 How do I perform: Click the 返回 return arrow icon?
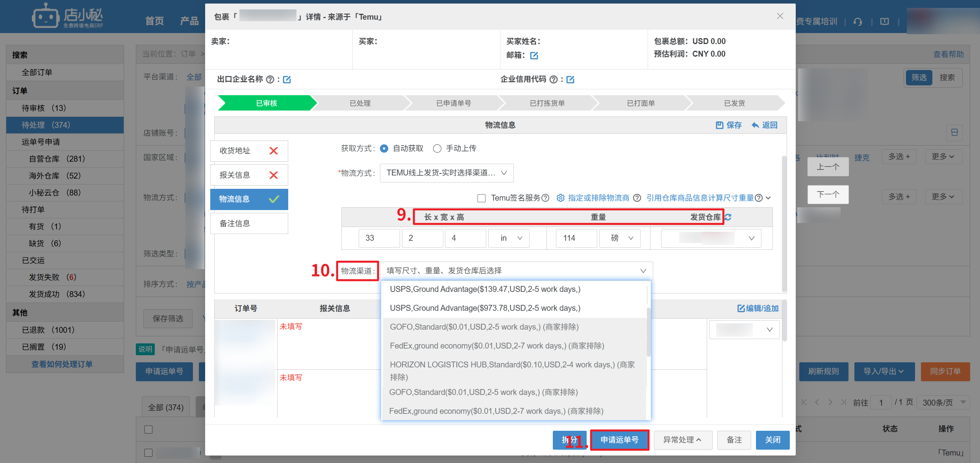(755, 125)
